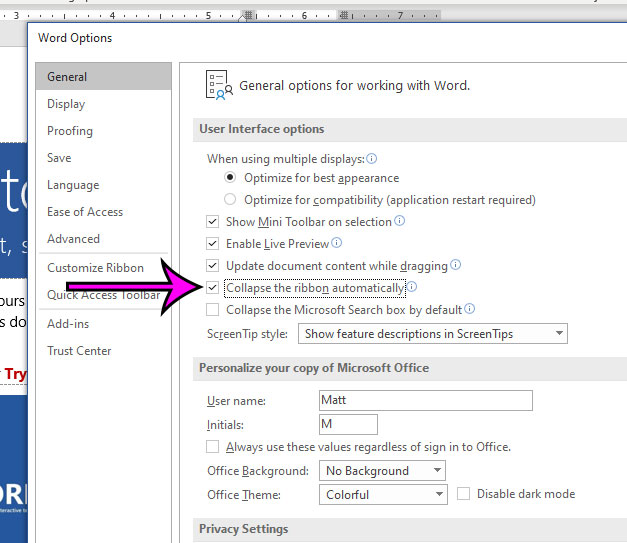
Task: Open the Ease of Access category
Action: tap(103, 212)
